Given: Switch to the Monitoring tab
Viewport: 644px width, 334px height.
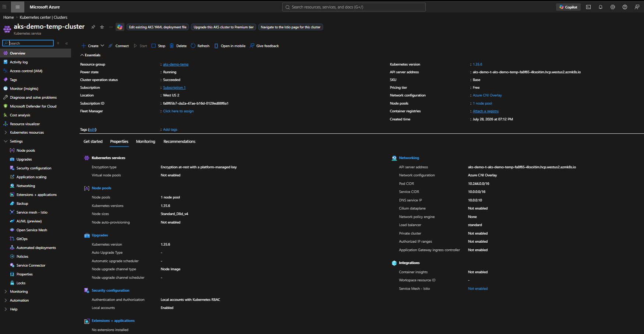Looking at the screenshot, I should tap(146, 142).
